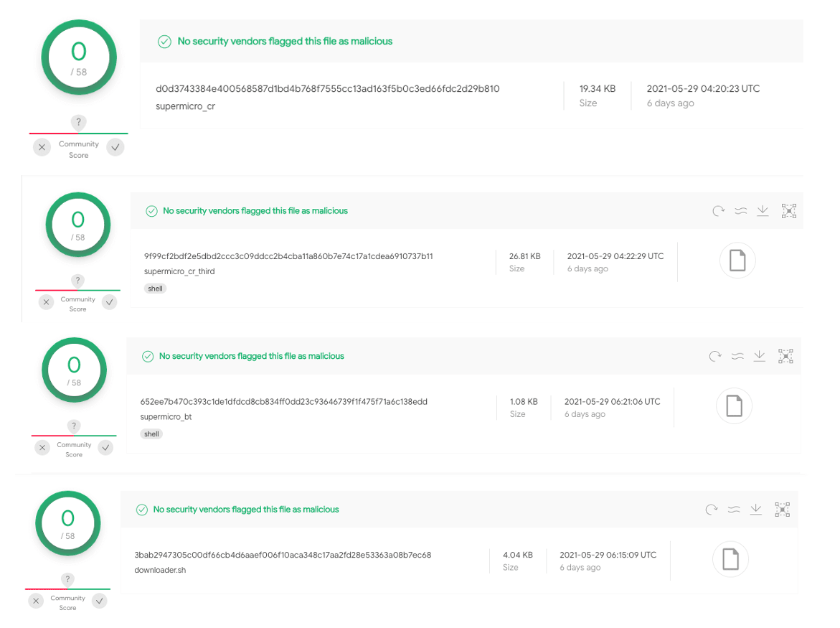
Task: Open graph view for supermicro_cr_third
Action: pyautogui.click(x=789, y=210)
